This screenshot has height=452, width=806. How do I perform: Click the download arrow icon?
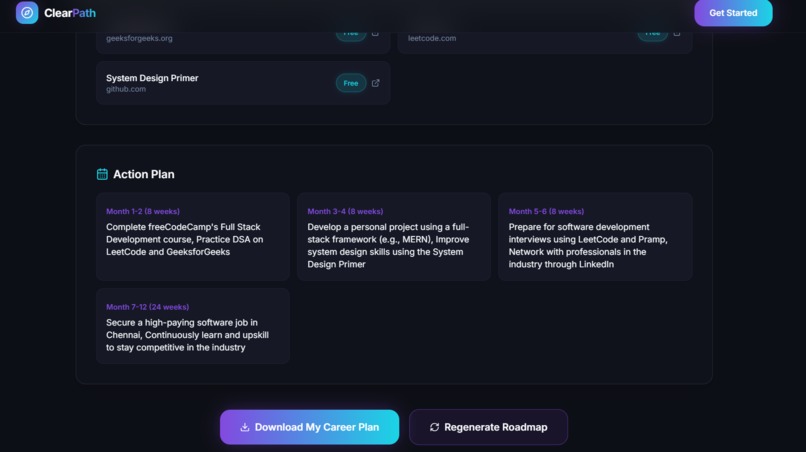(245, 427)
